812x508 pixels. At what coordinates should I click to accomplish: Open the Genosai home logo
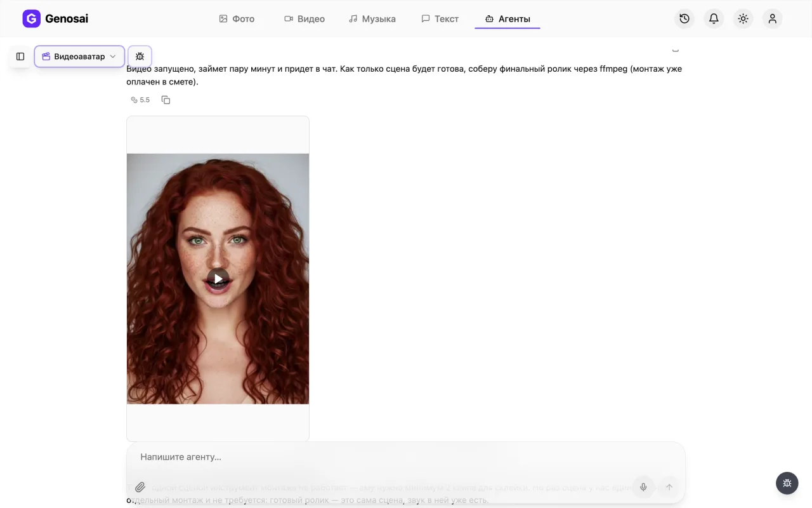55,18
